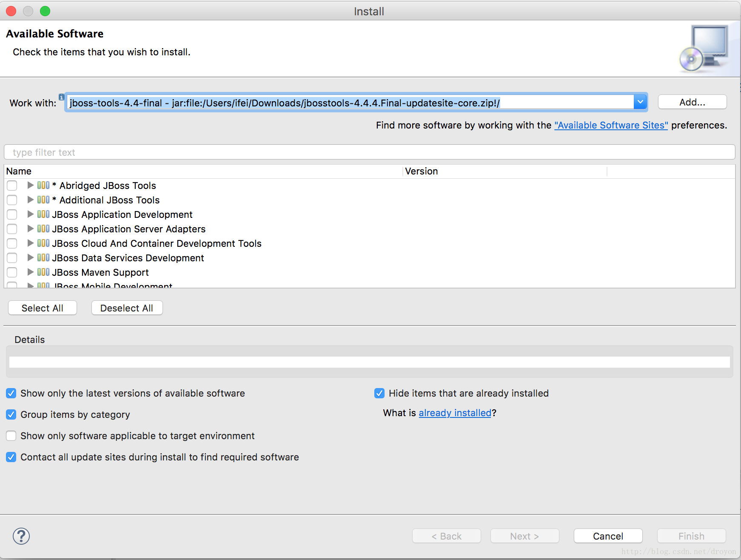Click the category icon for JBoss Maven Support
Image resolution: width=741 pixels, height=560 pixels.
(43, 272)
